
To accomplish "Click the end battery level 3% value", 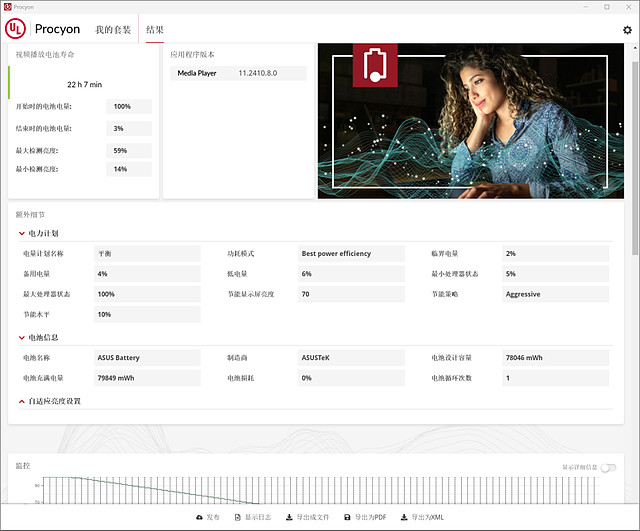I will (129, 129).
